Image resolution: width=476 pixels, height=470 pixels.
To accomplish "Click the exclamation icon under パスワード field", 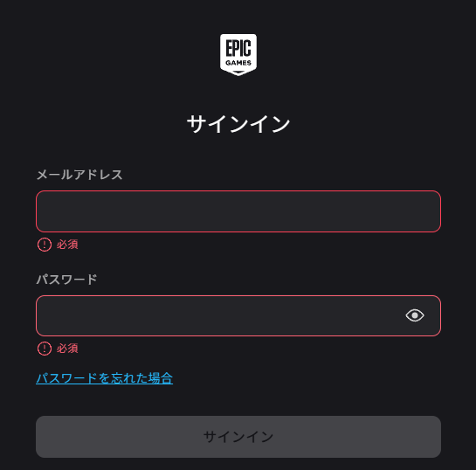I will coord(45,349).
